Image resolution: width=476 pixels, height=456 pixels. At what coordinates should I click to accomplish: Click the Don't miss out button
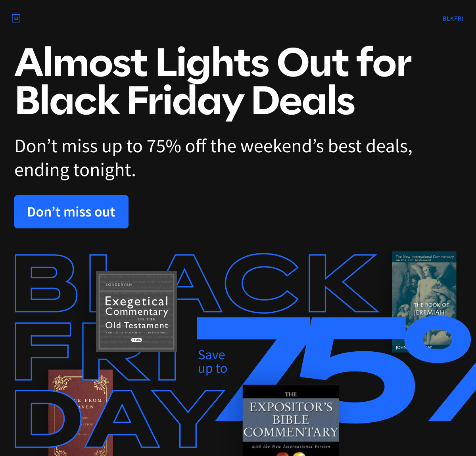(71, 212)
